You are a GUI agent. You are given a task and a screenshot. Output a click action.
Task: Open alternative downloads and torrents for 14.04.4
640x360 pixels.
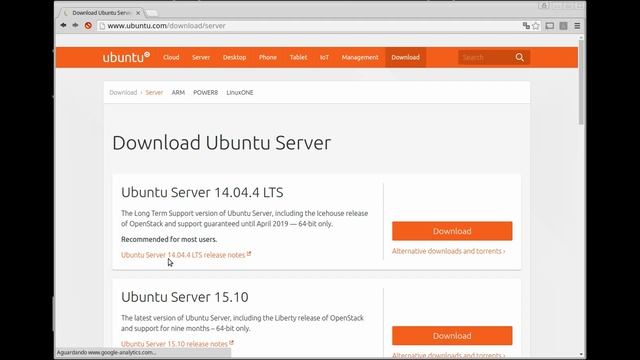pyautogui.click(x=449, y=251)
